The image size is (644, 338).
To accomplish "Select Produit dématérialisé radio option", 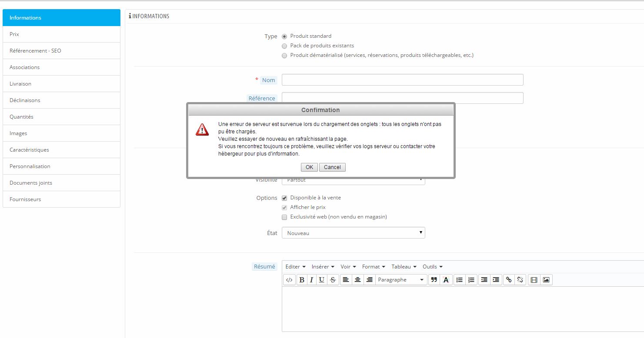I will (x=284, y=56).
